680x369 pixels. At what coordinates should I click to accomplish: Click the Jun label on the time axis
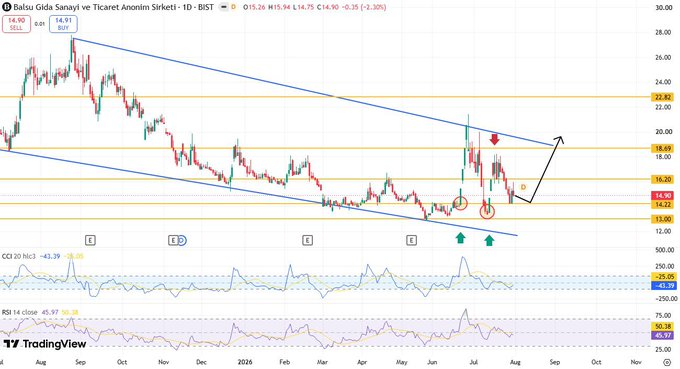click(432, 362)
